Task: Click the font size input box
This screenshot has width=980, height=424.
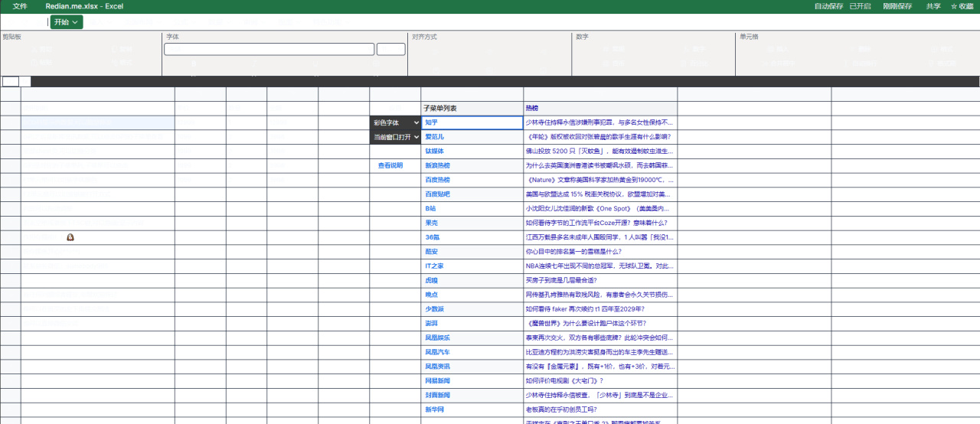Action: [x=390, y=49]
